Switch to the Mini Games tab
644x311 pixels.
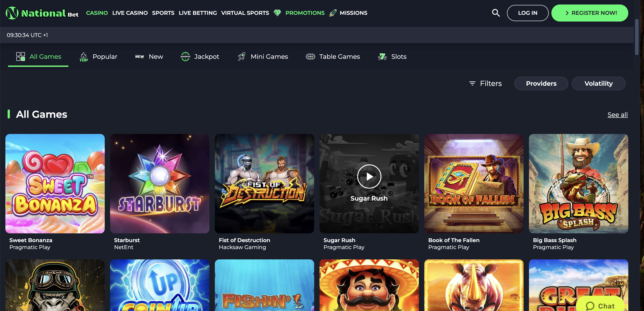click(x=263, y=57)
